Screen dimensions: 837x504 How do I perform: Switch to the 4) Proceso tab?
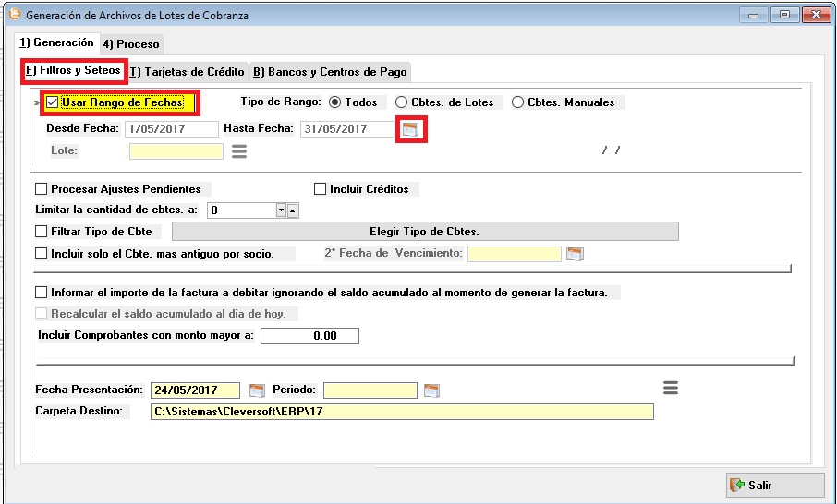tap(131, 43)
